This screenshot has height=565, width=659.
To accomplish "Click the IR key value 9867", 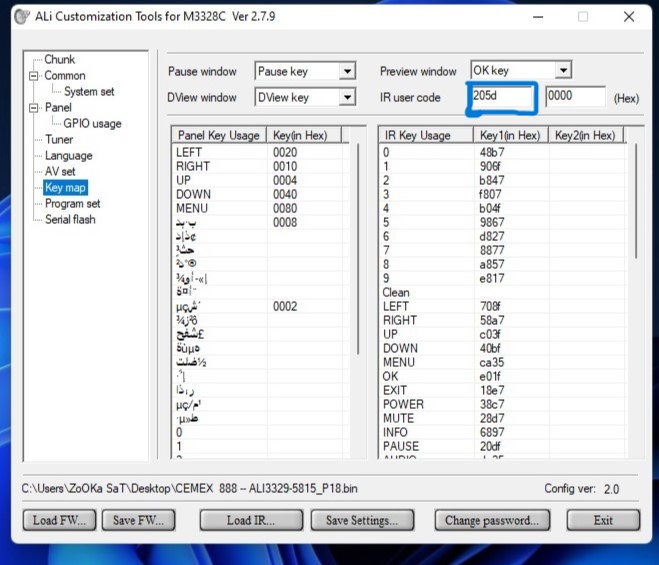I will [x=492, y=222].
